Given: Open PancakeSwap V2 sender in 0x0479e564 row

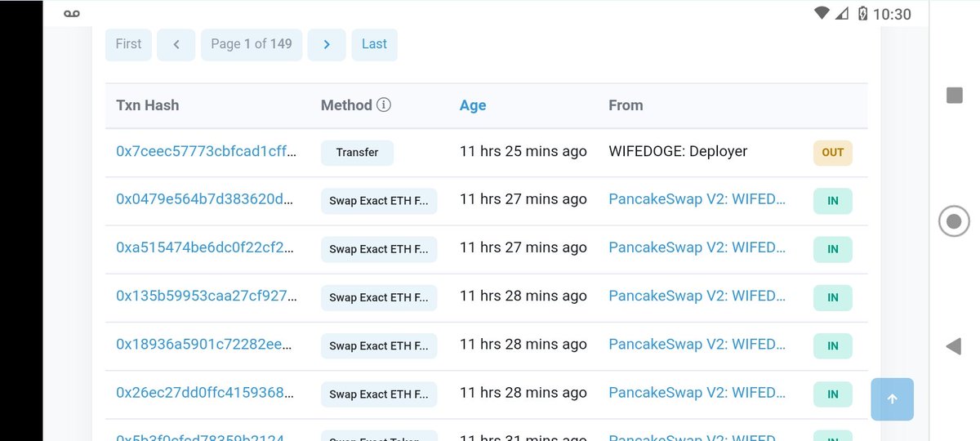Looking at the screenshot, I should 697,200.
